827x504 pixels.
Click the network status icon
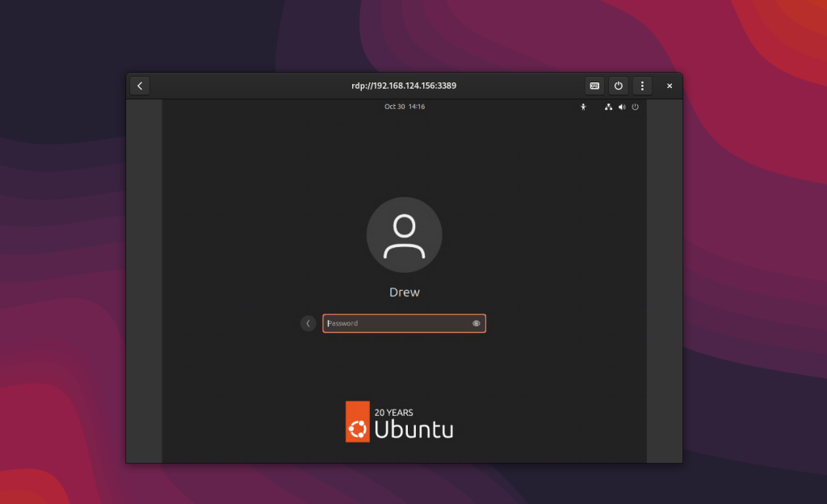608,107
